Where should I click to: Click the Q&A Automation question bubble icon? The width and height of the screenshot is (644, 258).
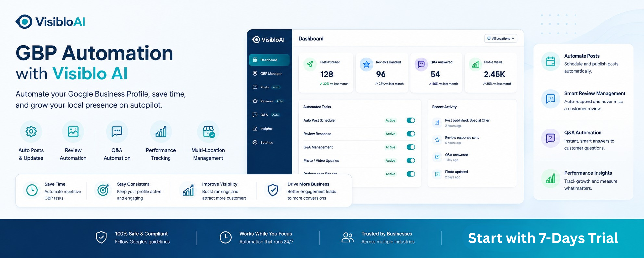point(551,138)
